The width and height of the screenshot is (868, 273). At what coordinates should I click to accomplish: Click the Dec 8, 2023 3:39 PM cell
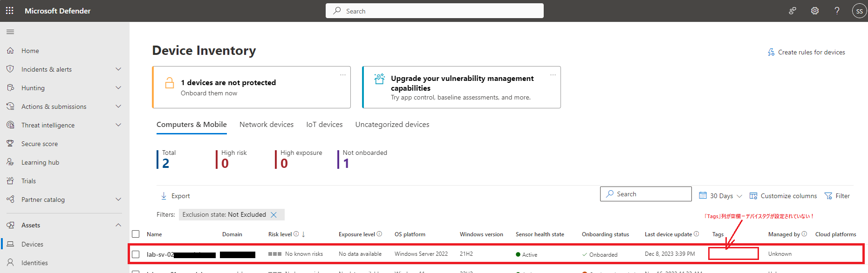click(x=670, y=254)
